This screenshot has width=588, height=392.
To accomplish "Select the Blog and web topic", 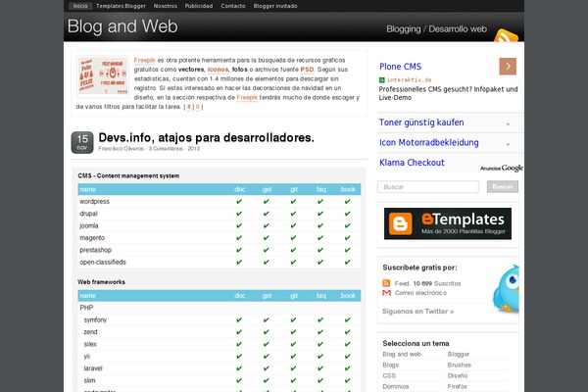I will pyautogui.click(x=402, y=354).
